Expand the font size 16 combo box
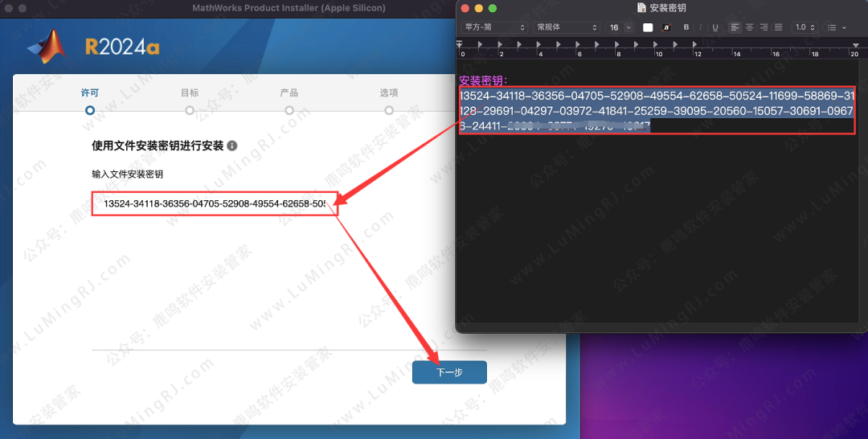868x439 pixels. click(x=620, y=27)
